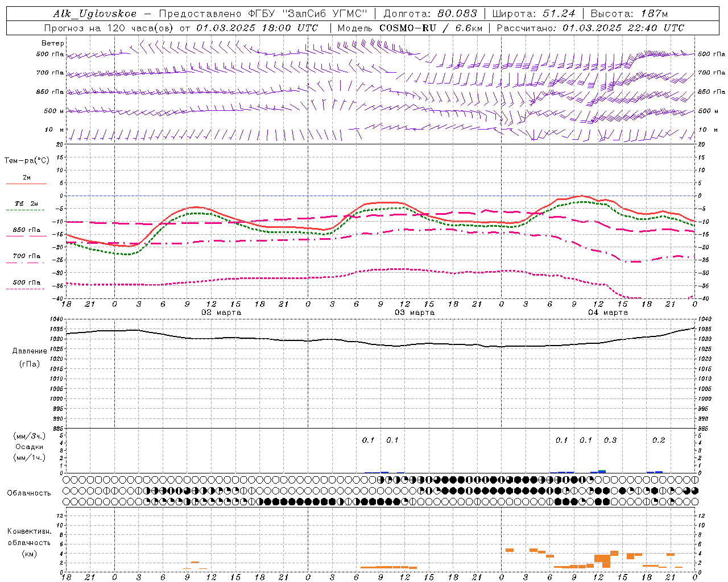Click the Высота: 187м value
728x582 pixels.
pos(629,14)
